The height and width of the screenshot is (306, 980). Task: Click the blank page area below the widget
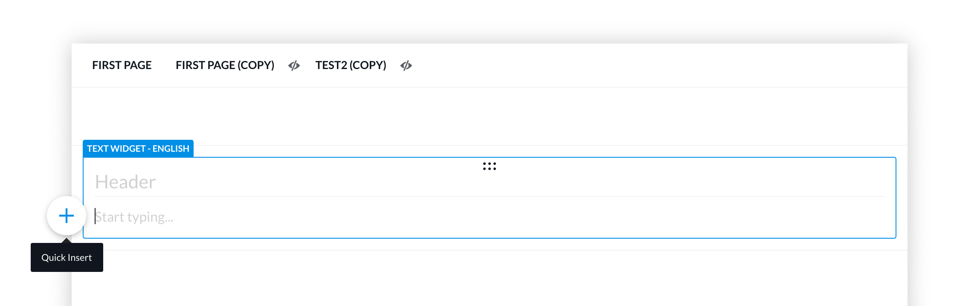(489, 278)
